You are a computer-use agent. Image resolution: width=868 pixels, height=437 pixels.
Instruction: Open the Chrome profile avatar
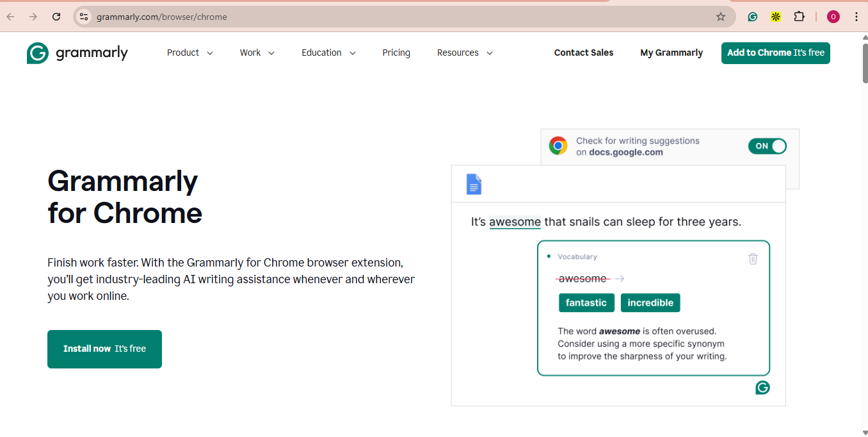tap(833, 17)
